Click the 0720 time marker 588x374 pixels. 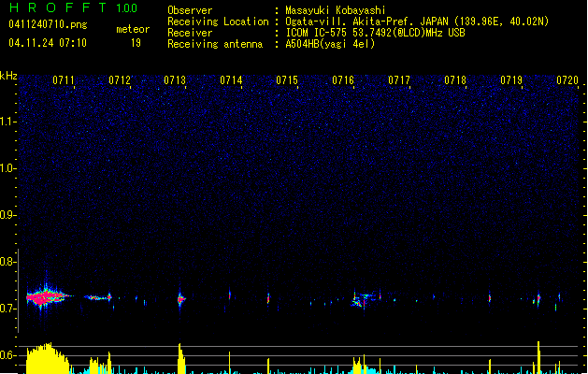[x=567, y=80]
